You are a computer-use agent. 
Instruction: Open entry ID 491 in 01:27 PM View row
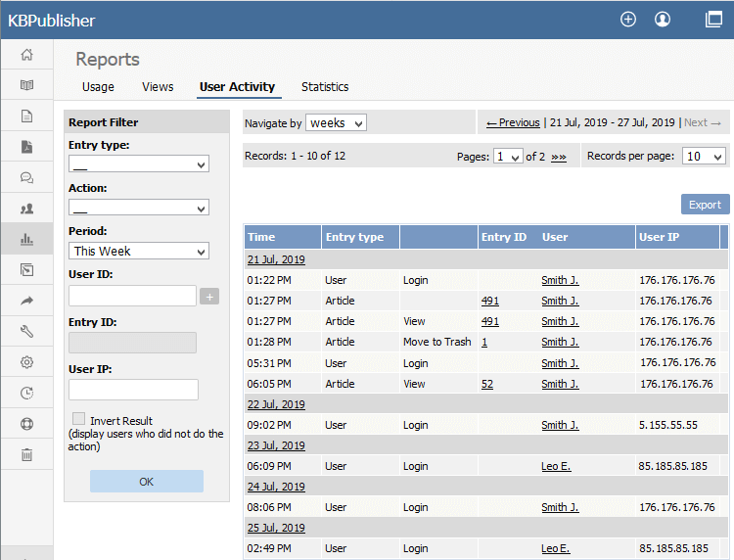tap(490, 321)
